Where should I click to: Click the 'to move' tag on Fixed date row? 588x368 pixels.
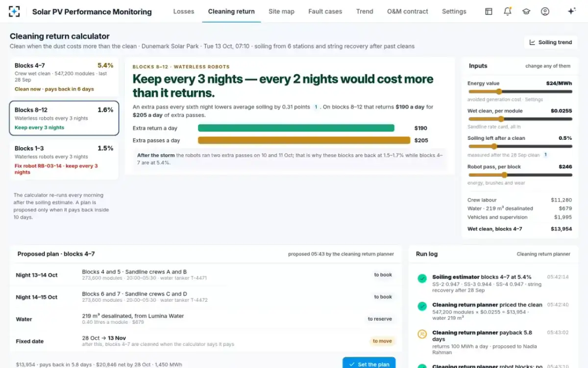pos(382,341)
